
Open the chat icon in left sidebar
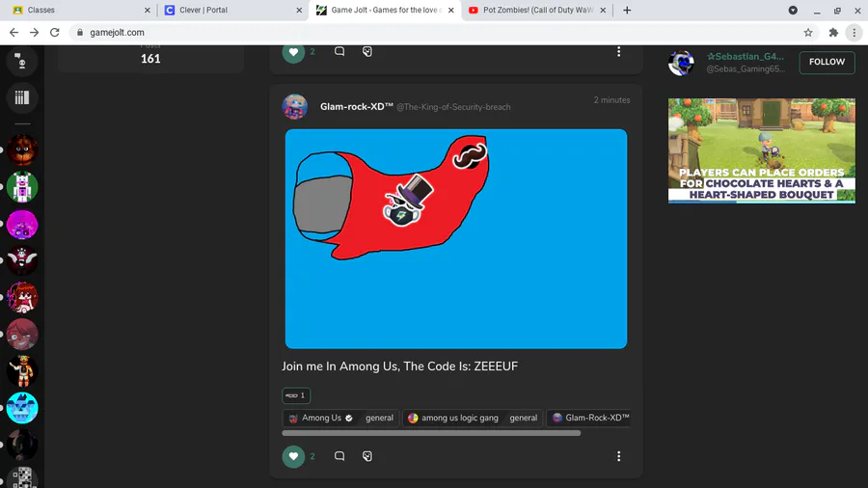[x=22, y=61]
